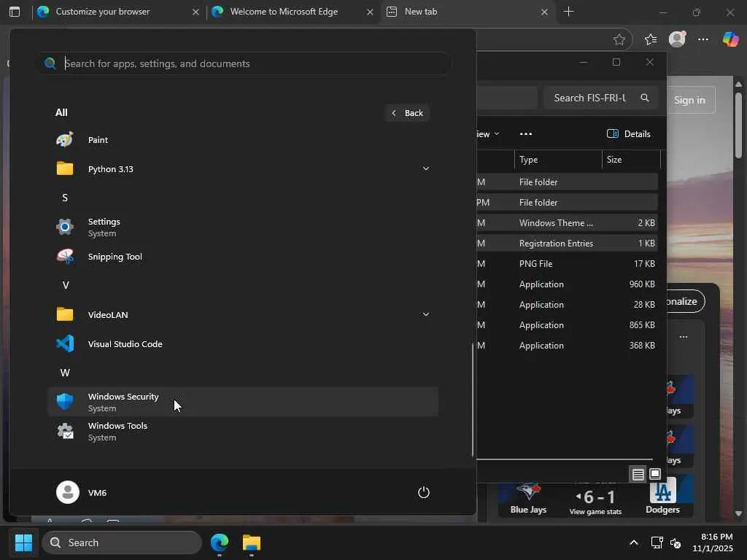Open the widget card more options

point(684,337)
